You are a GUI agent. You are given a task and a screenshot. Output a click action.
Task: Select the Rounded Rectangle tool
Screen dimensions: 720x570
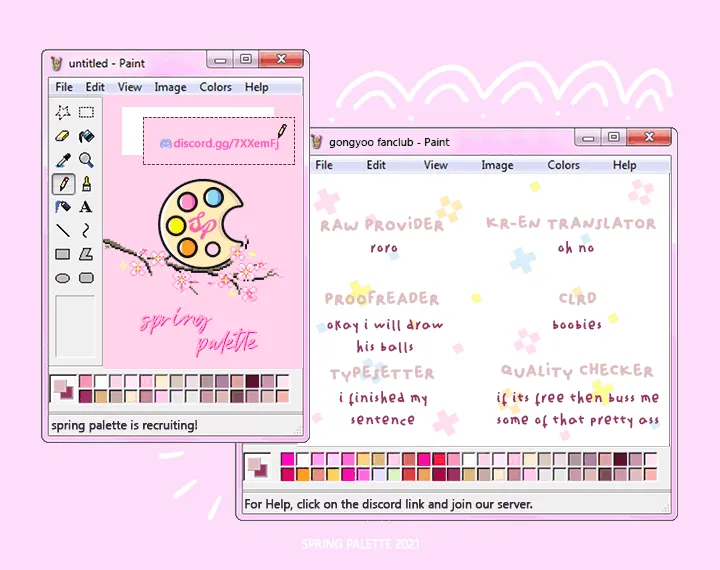[87, 278]
